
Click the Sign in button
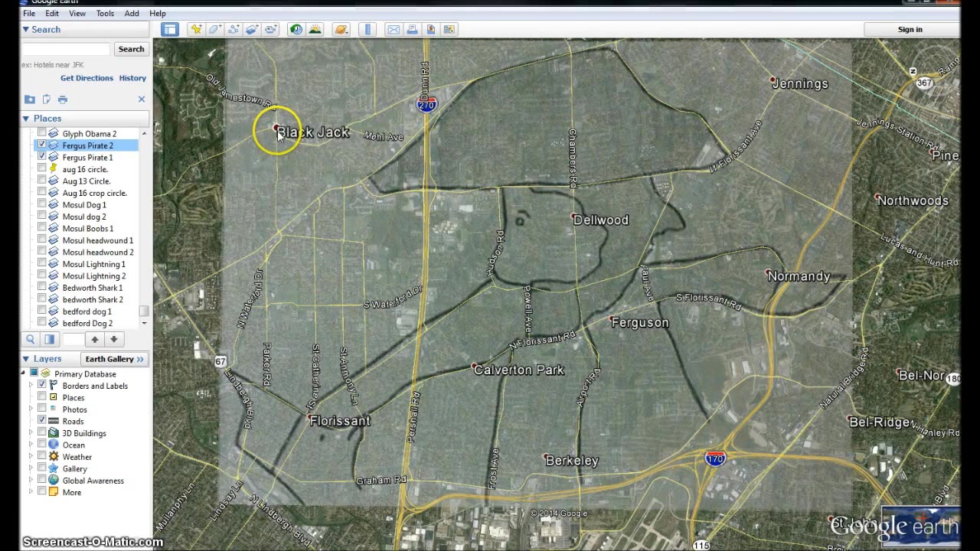point(910,29)
